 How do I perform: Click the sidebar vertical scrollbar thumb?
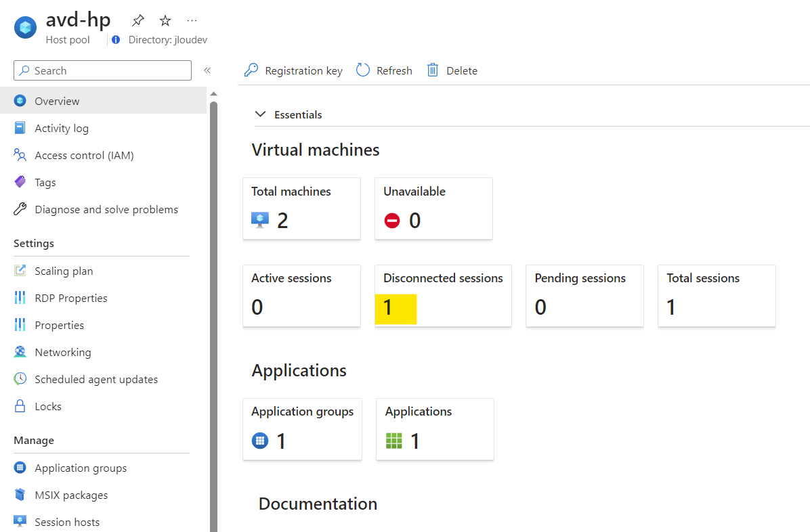[213, 316]
